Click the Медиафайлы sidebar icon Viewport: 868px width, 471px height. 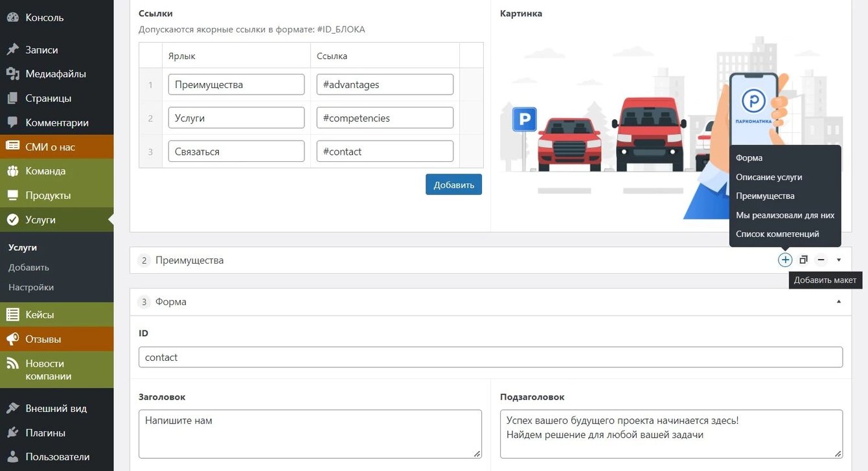12,74
